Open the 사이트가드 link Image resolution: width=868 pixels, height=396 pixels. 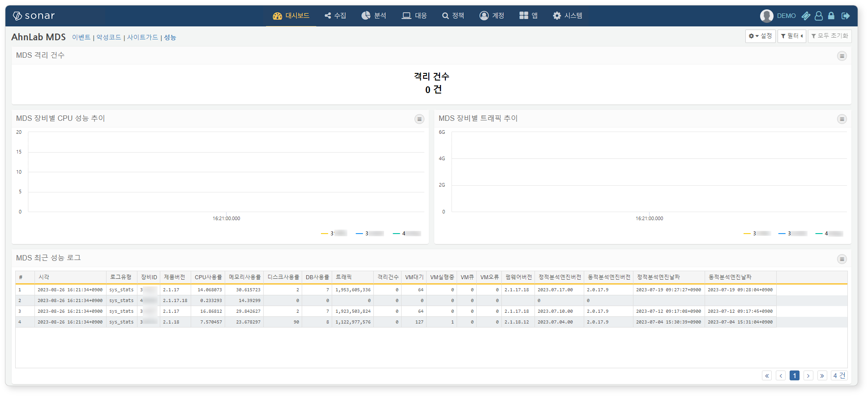point(142,37)
